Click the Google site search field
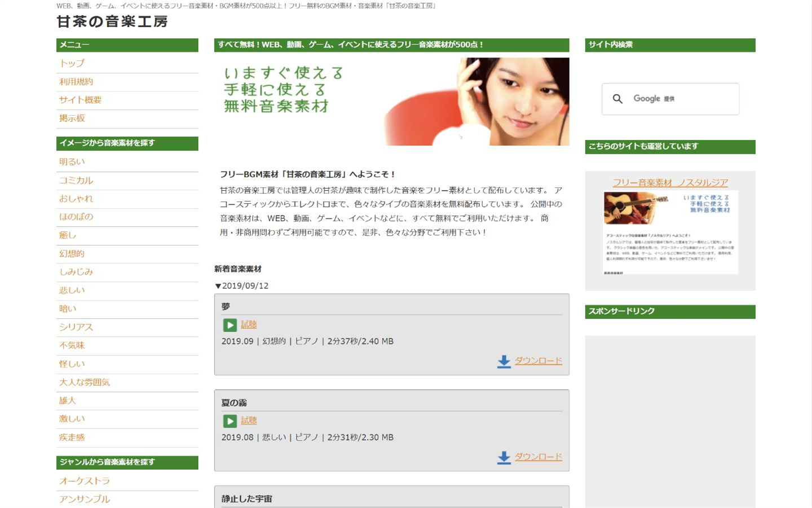812x508 pixels. 670,99
